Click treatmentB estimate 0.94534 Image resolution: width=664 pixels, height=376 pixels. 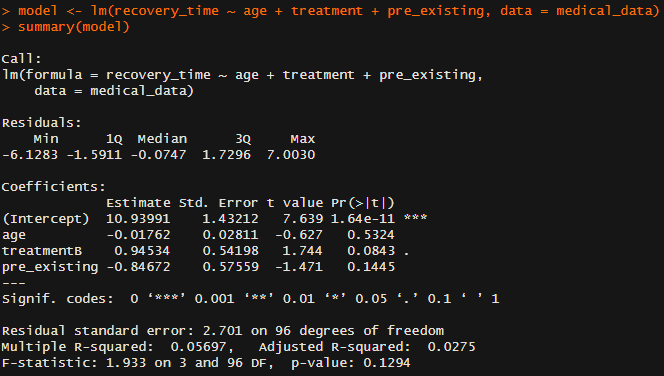[x=142, y=251]
